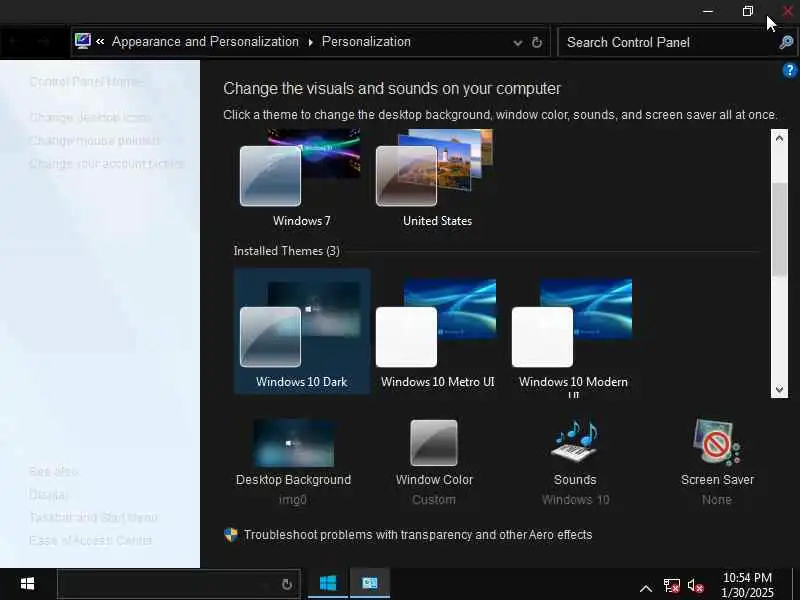Click the Back navigation arrow
This screenshot has height=600, width=800.
point(14,41)
